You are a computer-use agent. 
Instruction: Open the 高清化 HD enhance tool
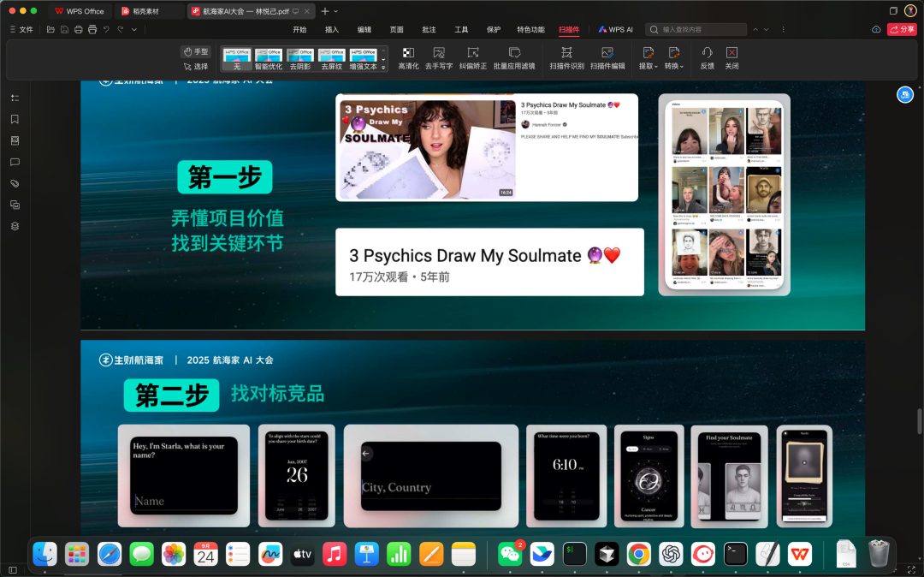pyautogui.click(x=408, y=58)
